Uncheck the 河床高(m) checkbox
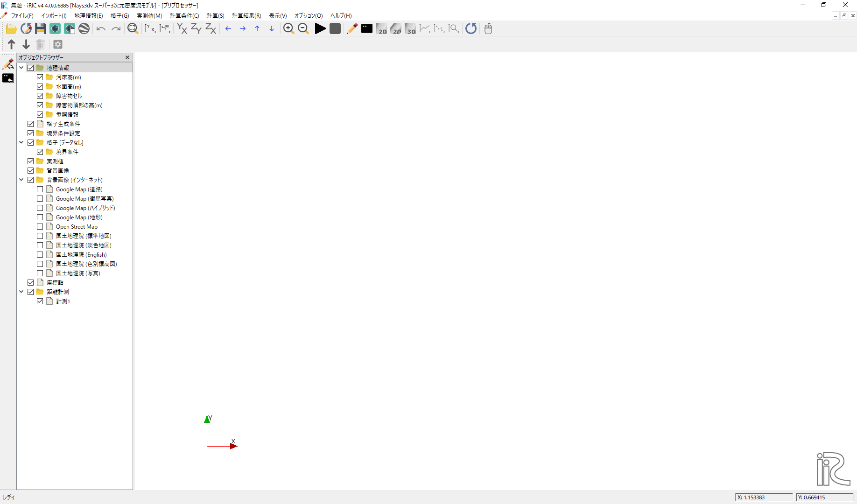Screen dimensions: 857x504 (40, 77)
